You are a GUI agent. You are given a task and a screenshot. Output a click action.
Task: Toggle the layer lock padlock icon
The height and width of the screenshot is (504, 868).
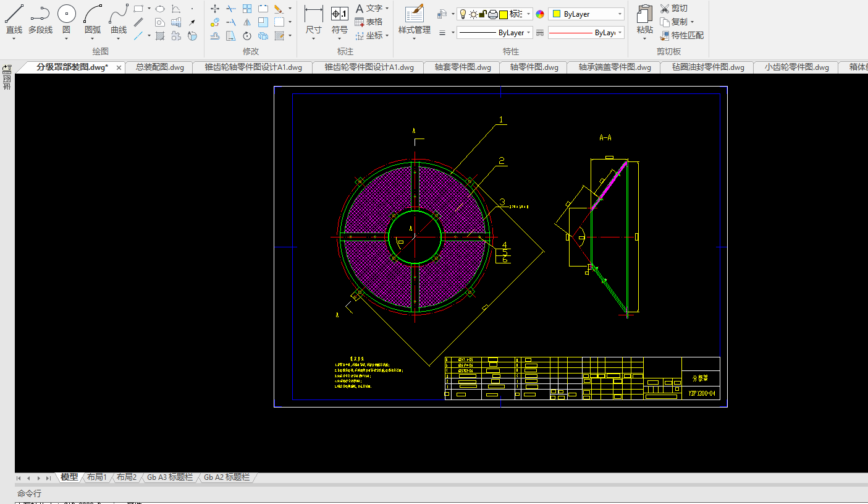coord(483,14)
